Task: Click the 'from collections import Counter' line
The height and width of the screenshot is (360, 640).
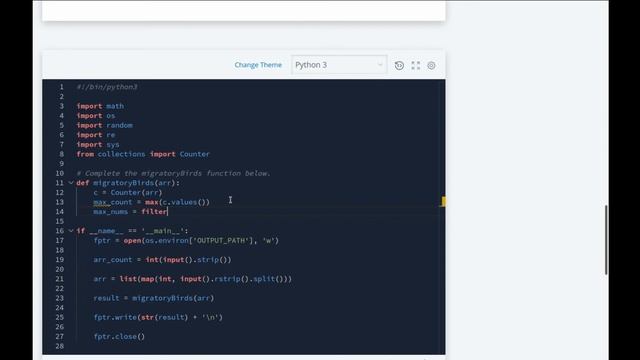Action: click(x=143, y=154)
